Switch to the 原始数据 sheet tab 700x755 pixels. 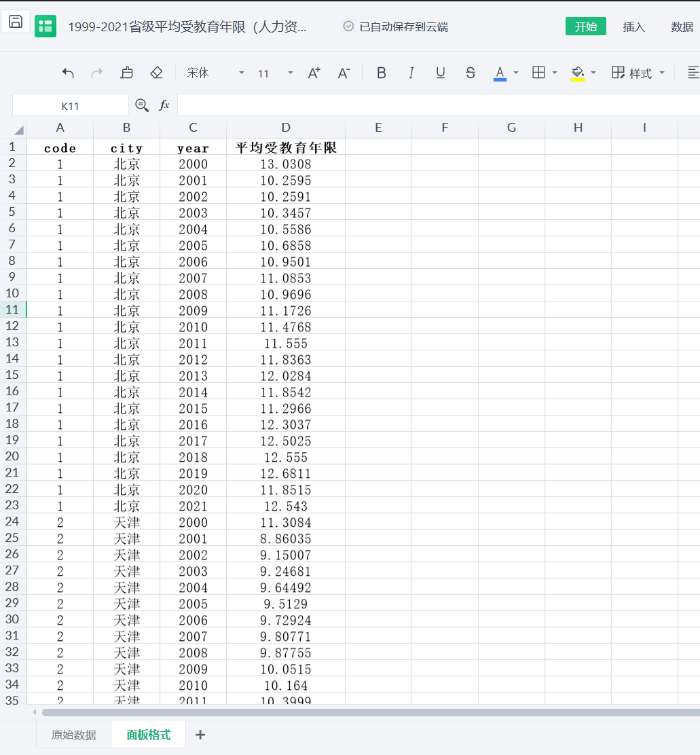[74, 735]
